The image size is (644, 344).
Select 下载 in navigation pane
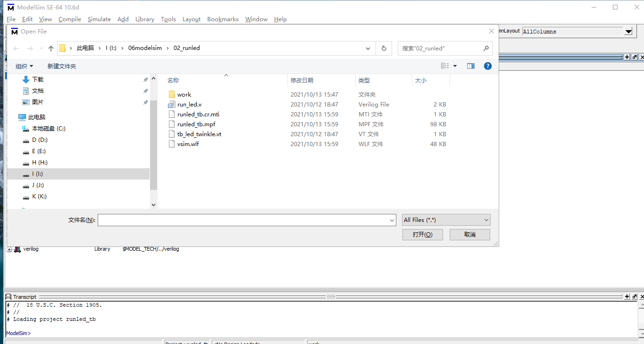click(38, 80)
